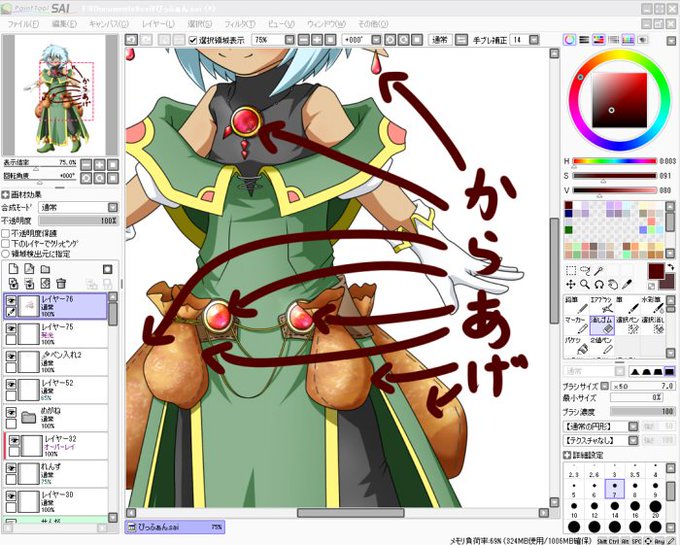Hide the ペン入れ2 layer
680x545 pixels.
point(11,356)
